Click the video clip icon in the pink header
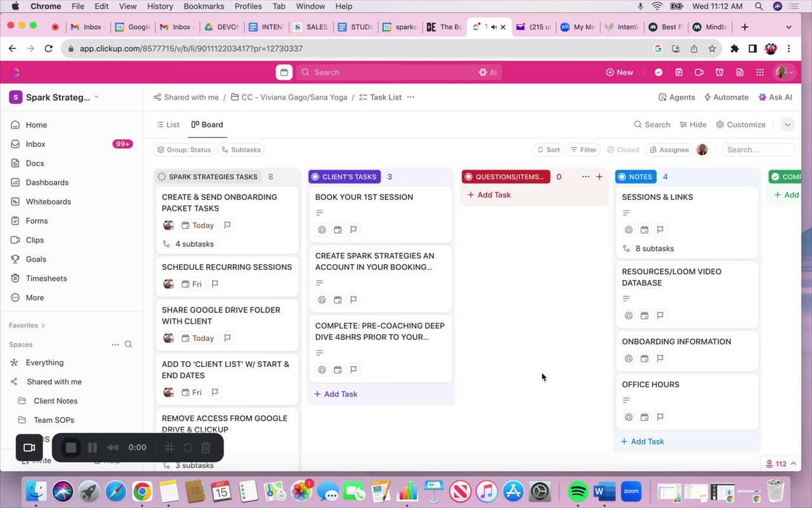The width and height of the screenshot is (812, 508). tap(699, 72)
